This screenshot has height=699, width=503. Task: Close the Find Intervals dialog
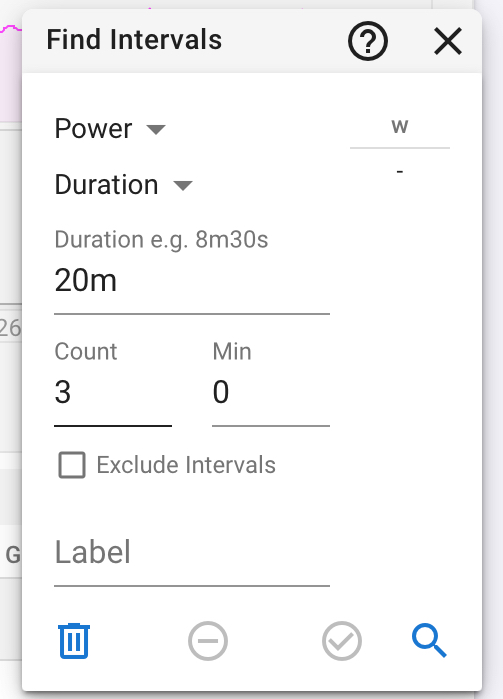click(x=448, y=41)
